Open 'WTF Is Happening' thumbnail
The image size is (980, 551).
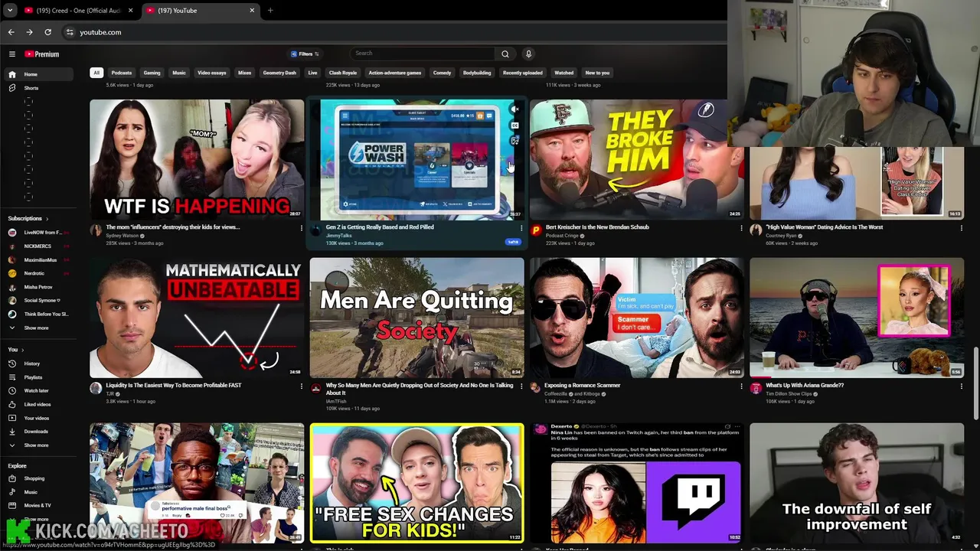(197, 159)
